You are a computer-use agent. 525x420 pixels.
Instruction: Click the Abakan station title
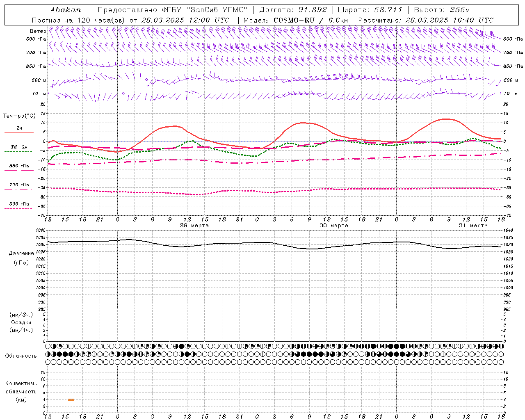click(x=66, y=9)
